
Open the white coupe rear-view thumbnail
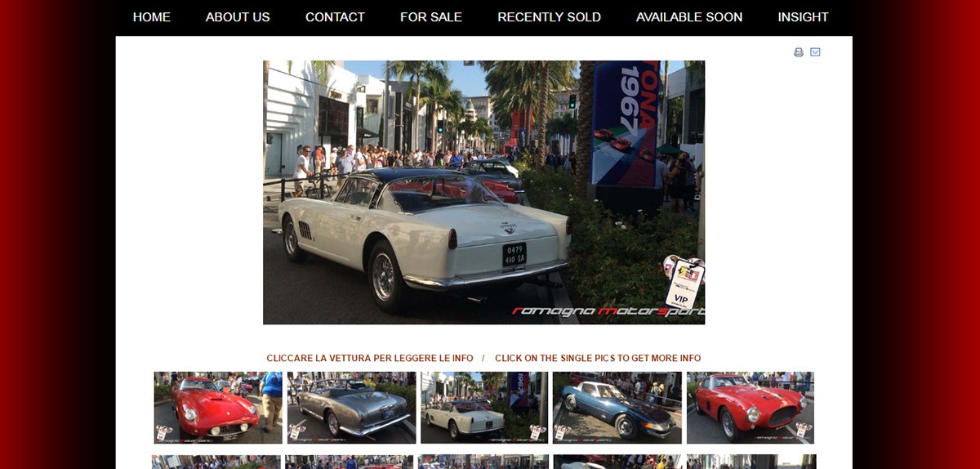pos(484,408)
